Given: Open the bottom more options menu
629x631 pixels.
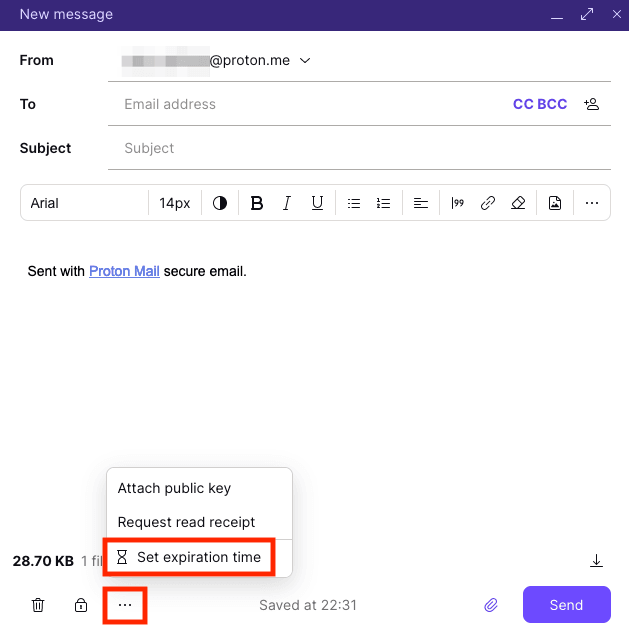Looking at the screenshot, I should (x=125, y=605).
